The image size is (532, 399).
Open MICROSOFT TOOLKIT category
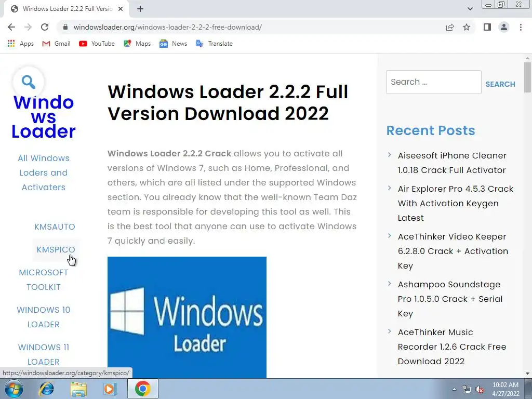pos(44,280)
